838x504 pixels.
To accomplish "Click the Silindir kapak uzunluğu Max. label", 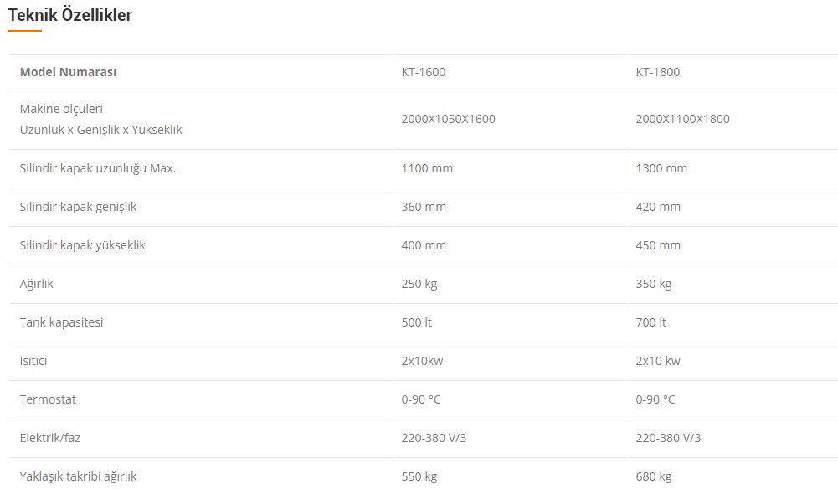I will point(97,168).
